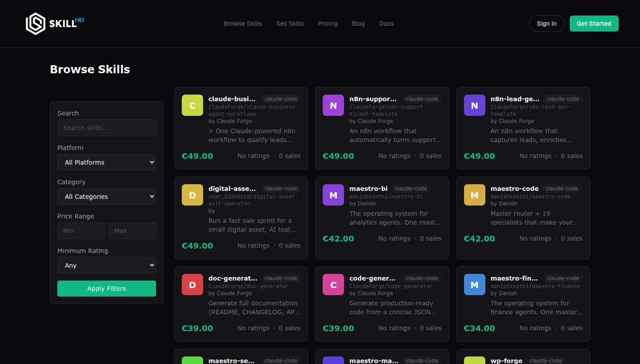The width and height of the screenshot is (640, 364).
Task: Open the claude-busi... skill title
Action: point(232,99)
